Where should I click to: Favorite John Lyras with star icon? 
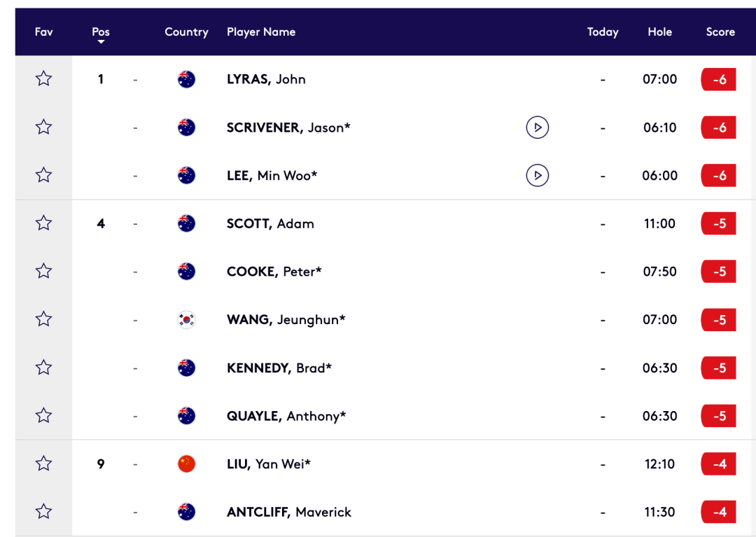pos(43,78)
